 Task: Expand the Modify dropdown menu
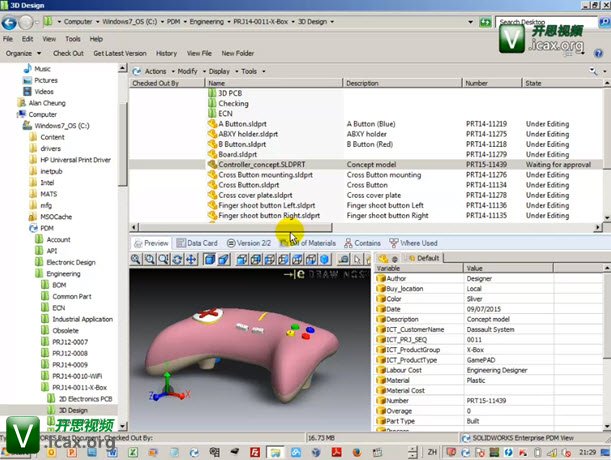coord(187,72)
